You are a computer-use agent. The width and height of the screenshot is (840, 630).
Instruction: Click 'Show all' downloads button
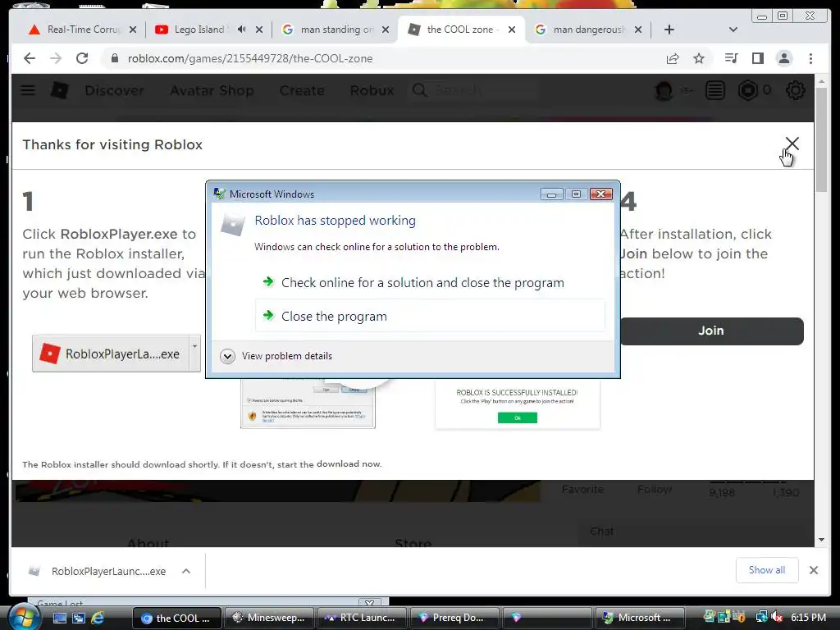point(767,570)
